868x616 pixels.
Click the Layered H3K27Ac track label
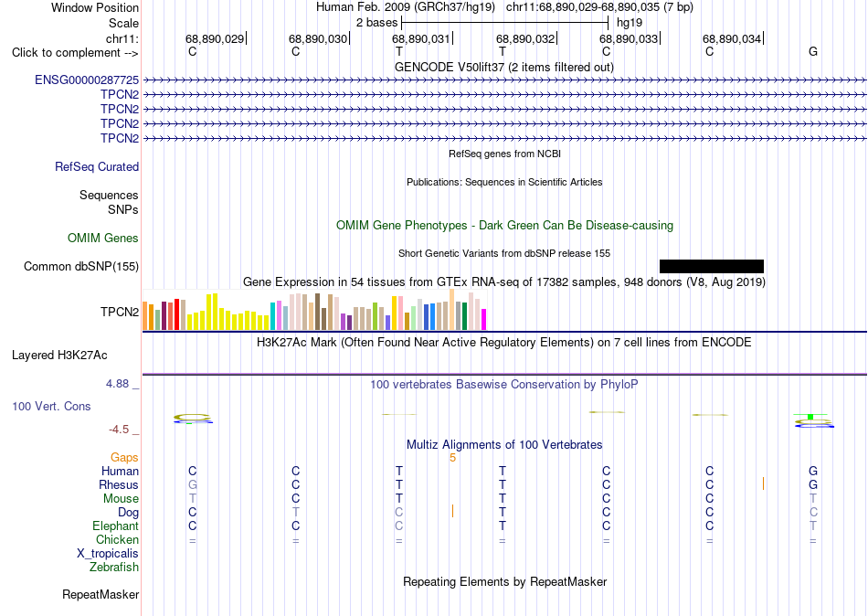coord(59,356)
